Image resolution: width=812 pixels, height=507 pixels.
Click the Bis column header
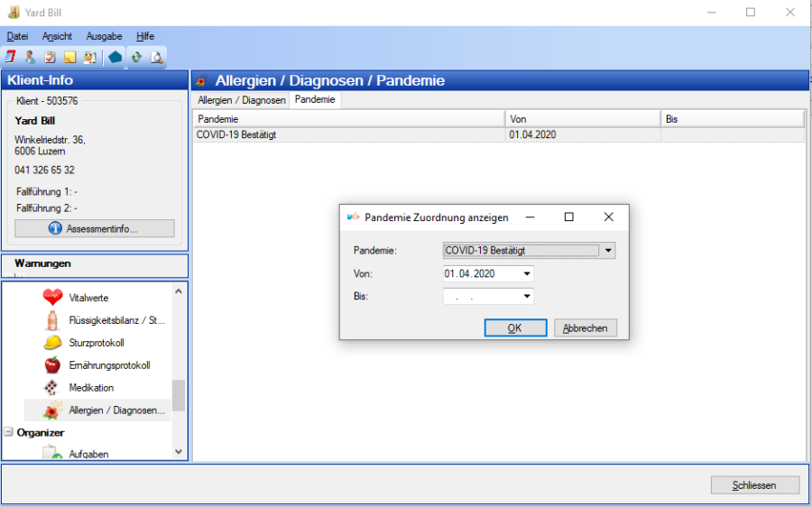[x=733, y=119]
